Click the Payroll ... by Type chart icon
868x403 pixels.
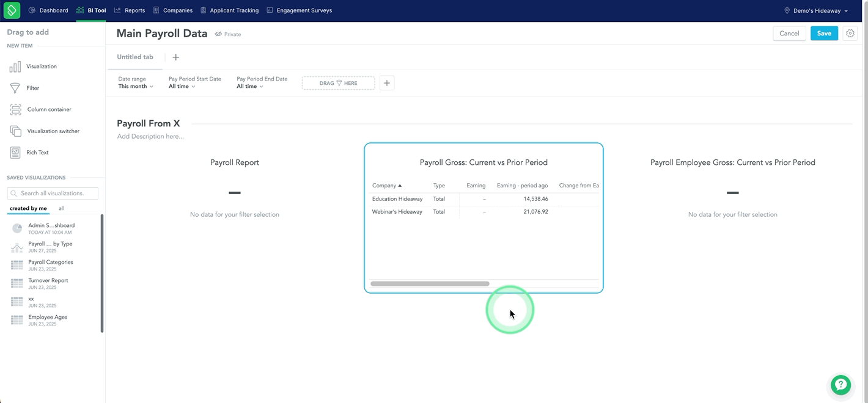point(17,247)
